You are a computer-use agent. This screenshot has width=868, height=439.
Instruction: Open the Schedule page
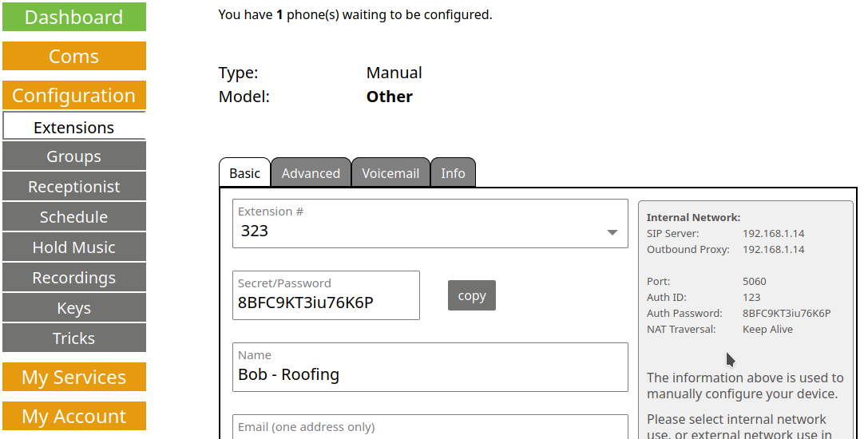point(73,217)
